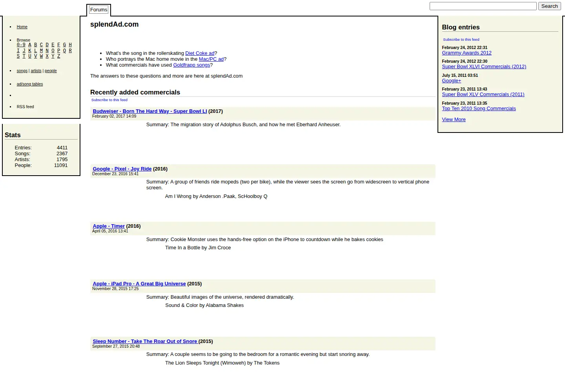Browse commercials under 0-9
This screenshot has width=565, height=392.
(x=21, y=45)
